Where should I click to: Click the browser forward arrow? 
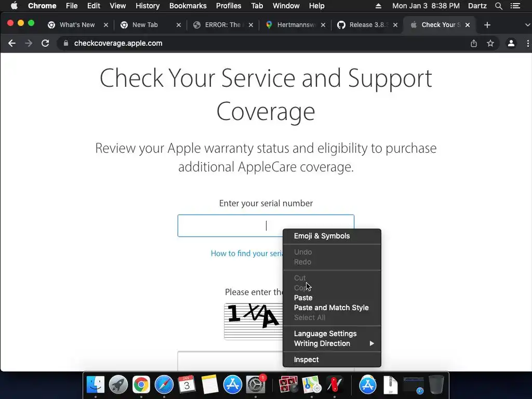pyautogui.click(x=29, y=44)
